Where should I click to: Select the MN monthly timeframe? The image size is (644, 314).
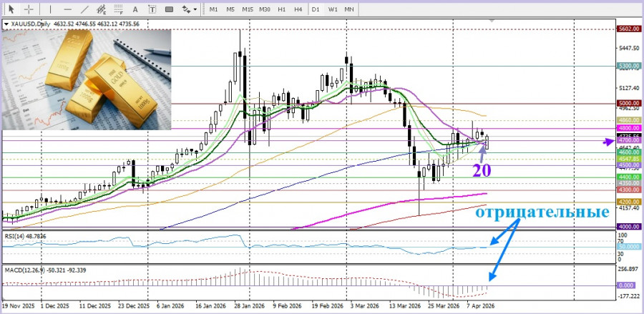coord(349,9)
